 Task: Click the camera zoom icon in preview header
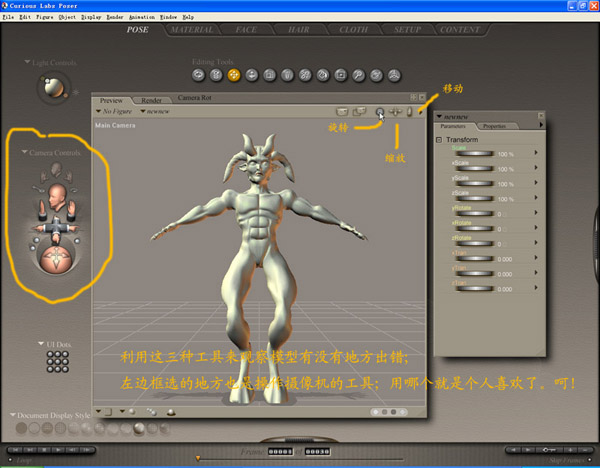click(x=396, y=112)
